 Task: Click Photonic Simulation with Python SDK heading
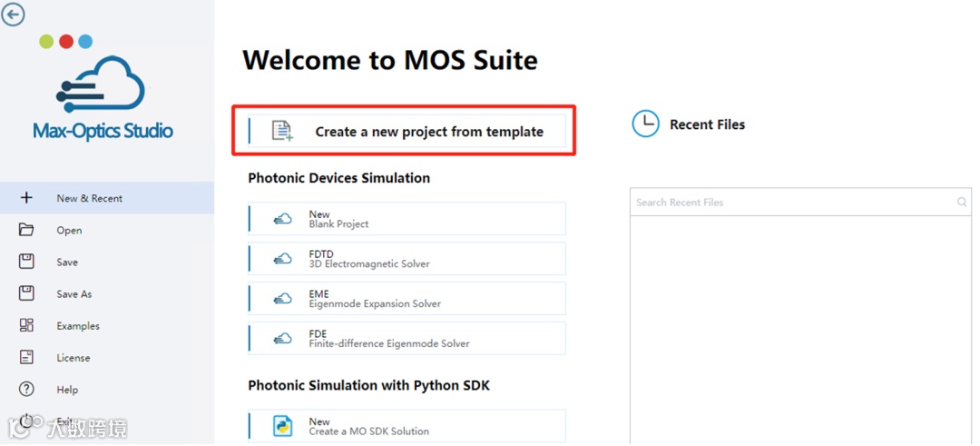(368, 385)
